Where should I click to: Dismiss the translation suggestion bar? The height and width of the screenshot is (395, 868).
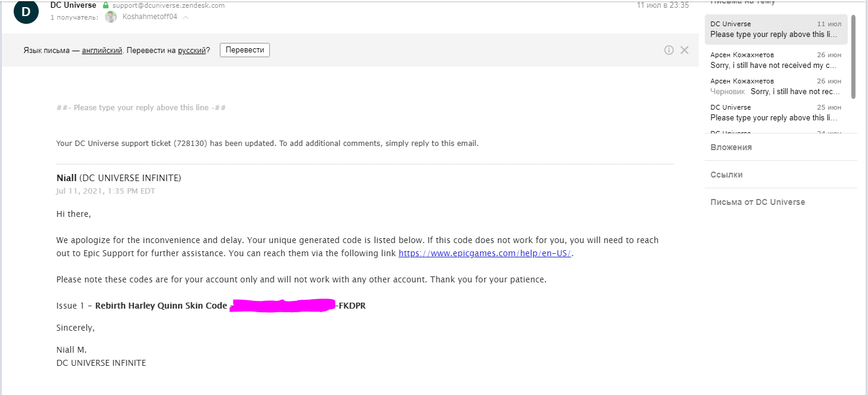685,50
